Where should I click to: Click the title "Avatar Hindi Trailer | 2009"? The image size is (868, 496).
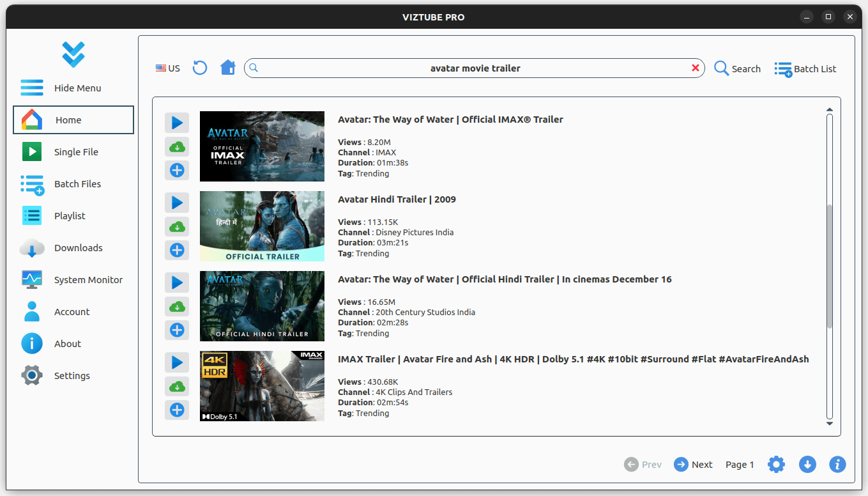[397, 199]
